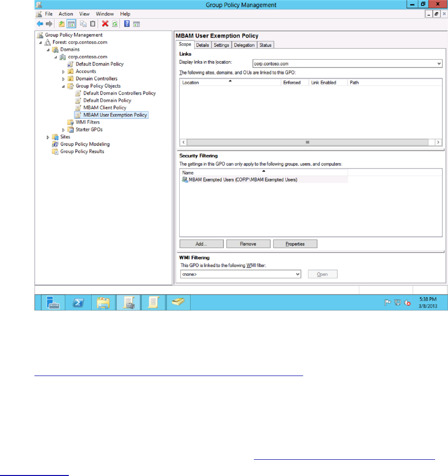The image size is (448, 476).
Task: Click the MBAM Exempted Users group icon
Action: 185,179
